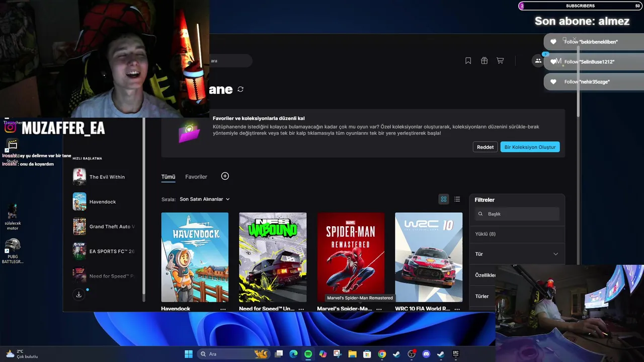The height and width of the screenshot is (362, 644).
Task: Open Discord from the taskbar
Action: (x=426, y=354)
